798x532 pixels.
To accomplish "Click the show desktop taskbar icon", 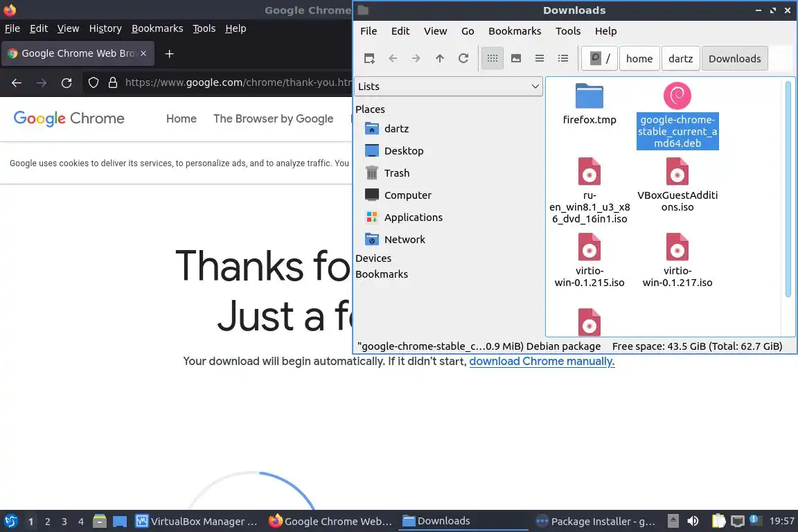I will coord(120,522).
